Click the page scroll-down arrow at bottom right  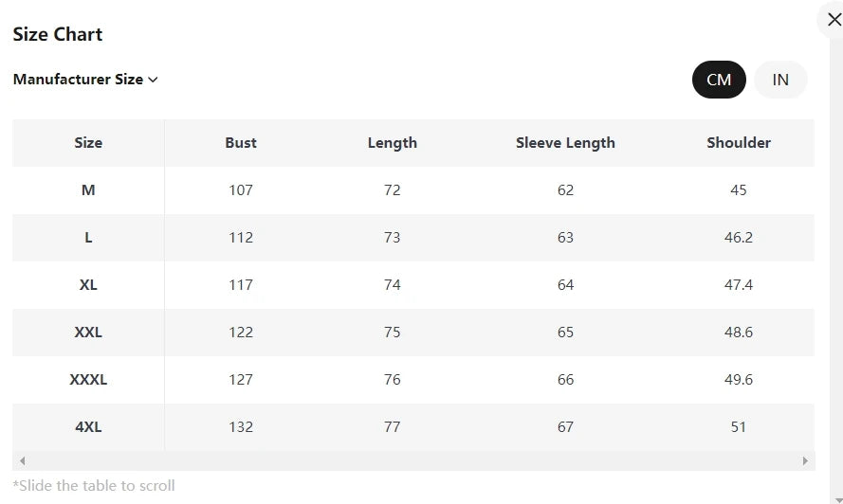pyautogui.click(x=838, y=500)
